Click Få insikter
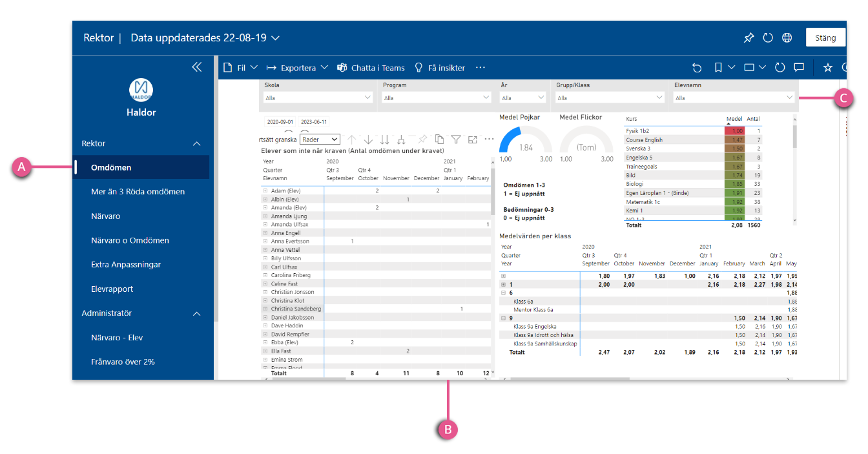Image resolution: width=868 pixels, height=454 pixels. pos(440,67)
